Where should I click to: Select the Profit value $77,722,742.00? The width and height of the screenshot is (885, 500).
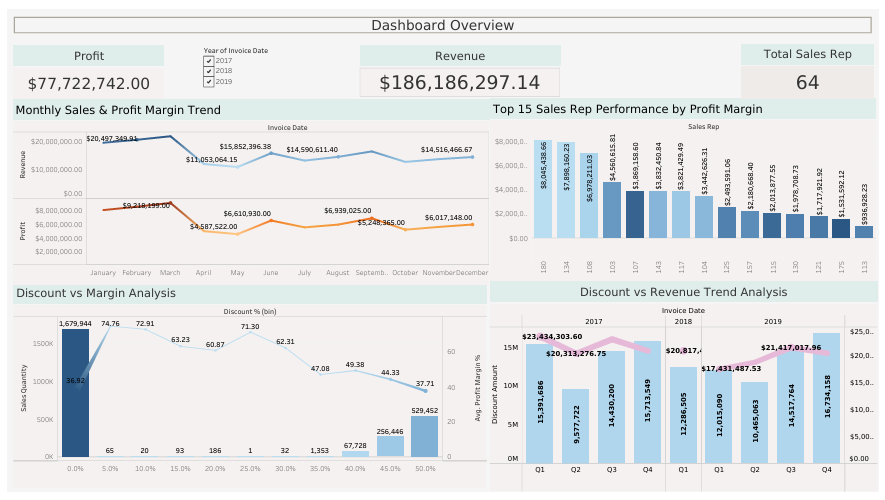[89, 84]
